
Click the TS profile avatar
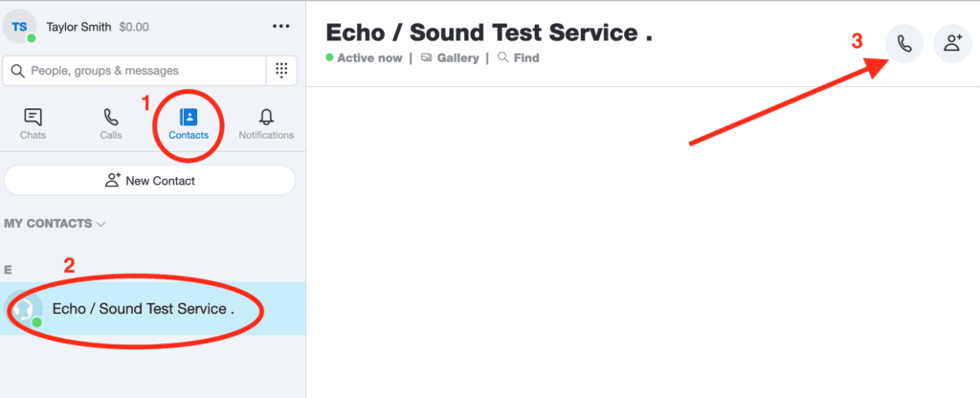click(19, 27)
